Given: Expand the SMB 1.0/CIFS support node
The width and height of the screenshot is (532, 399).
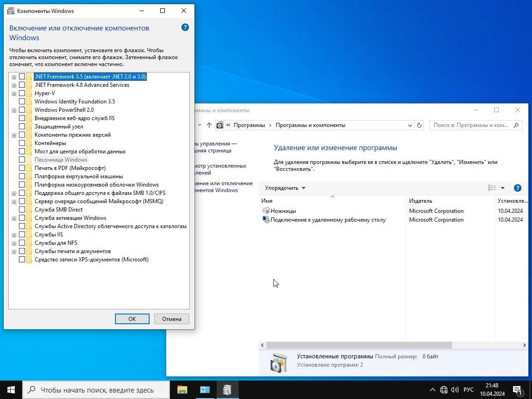Looking at the screenshot, I should (x=14, y=193).
